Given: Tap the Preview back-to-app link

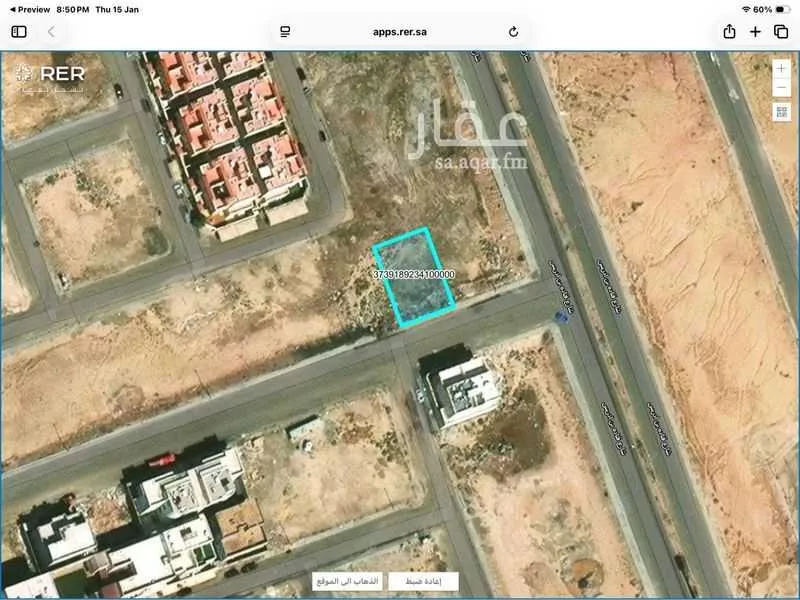Looking at the screenshot, I should (x=28, y=9).
